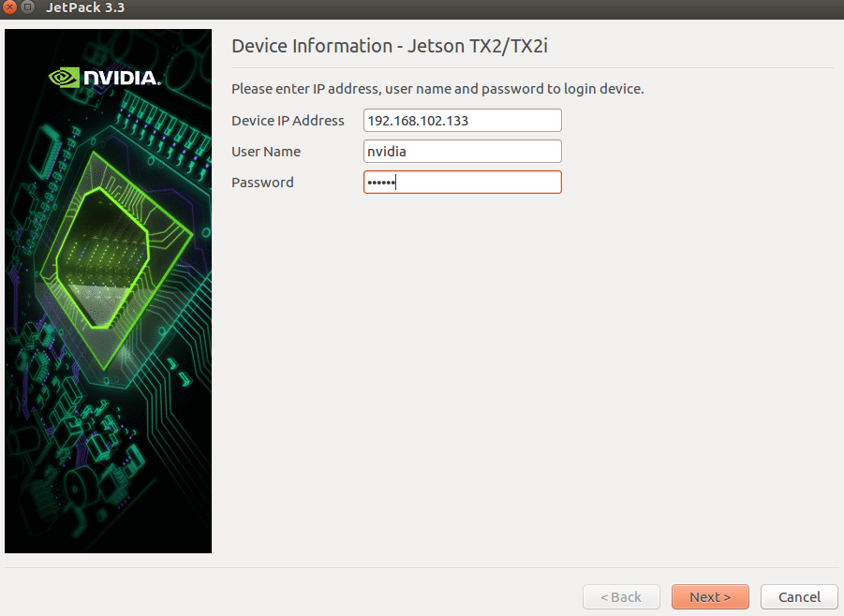Select the Device IP Address input field
Image resolution: width=844 pixels, height=616 pixels.
pyautogui.click(x=462, y=120)
